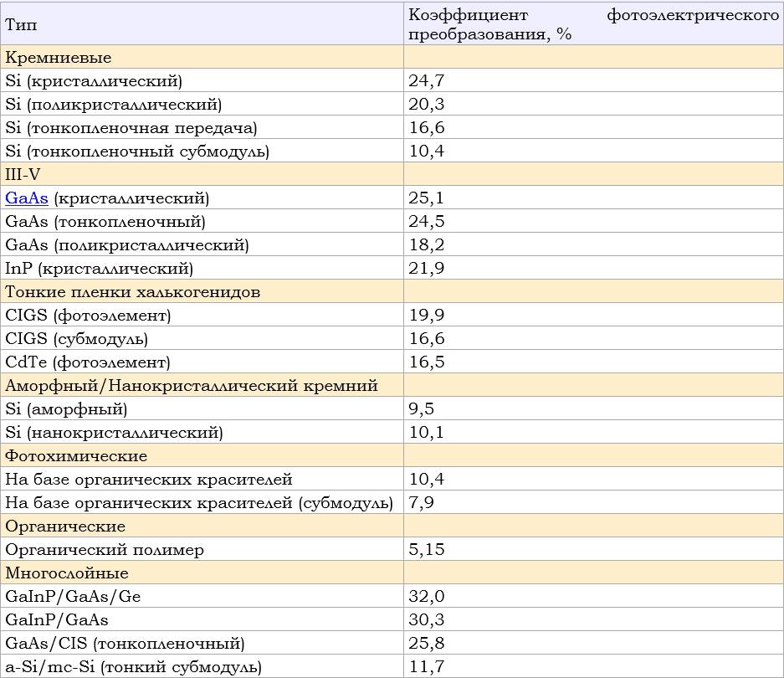Click header 'Коэффициент фотоэлектрического преобразования, %'
This screenshot has width=784, height=678.
pos(593,23)
